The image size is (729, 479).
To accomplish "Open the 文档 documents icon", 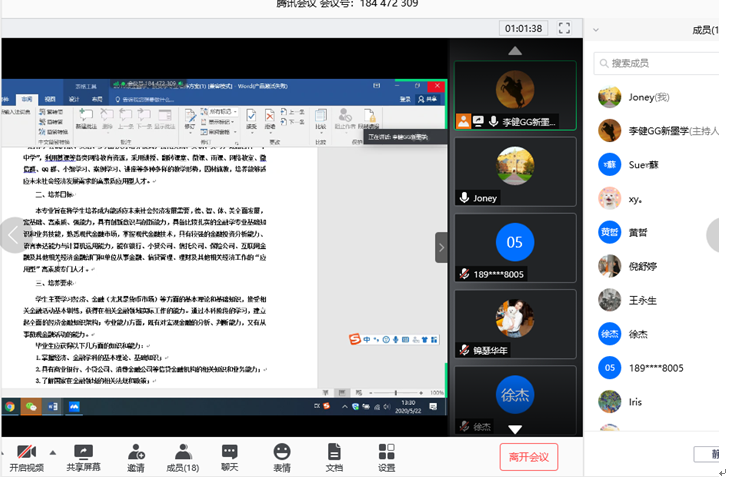I will 334,456.
